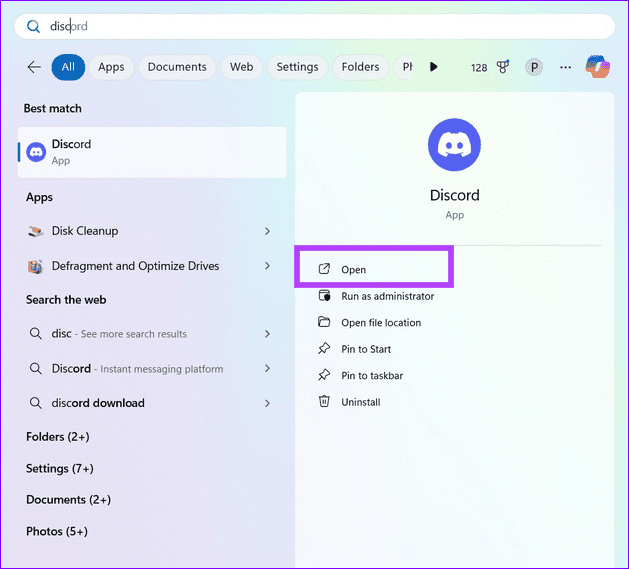
Task: Select 'discord download' web suggestion
Action: click(152, 403)
